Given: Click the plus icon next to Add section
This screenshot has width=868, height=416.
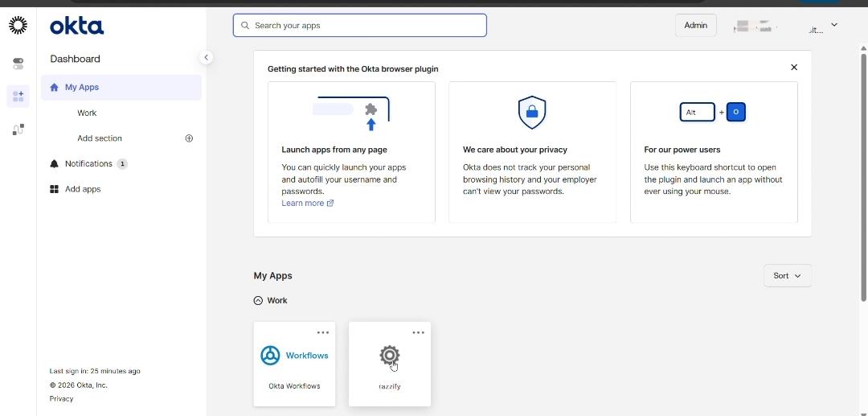Looking at the screenshot, I should [189, 138].
